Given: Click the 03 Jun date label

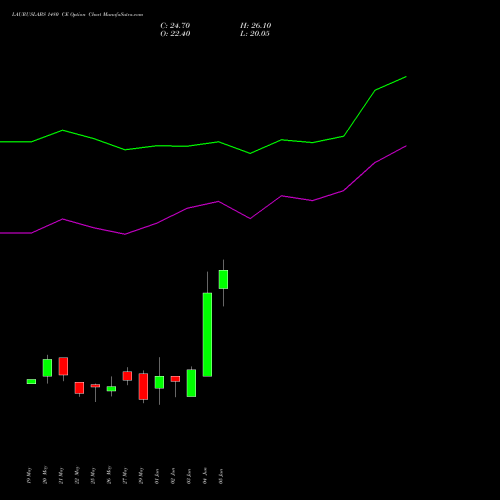Looking at the screenshot, I should pyautogui.click(x=189, y=476).
